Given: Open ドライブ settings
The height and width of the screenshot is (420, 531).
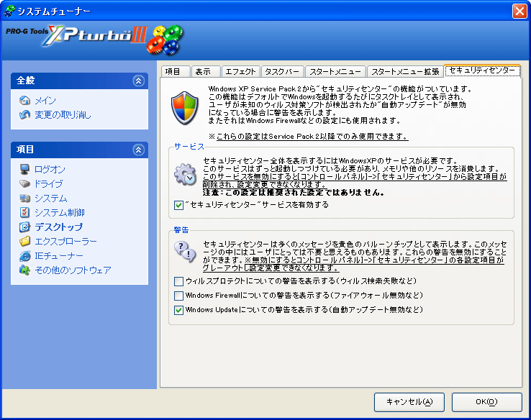Looking at the screenshot, I should coord(49,184).
